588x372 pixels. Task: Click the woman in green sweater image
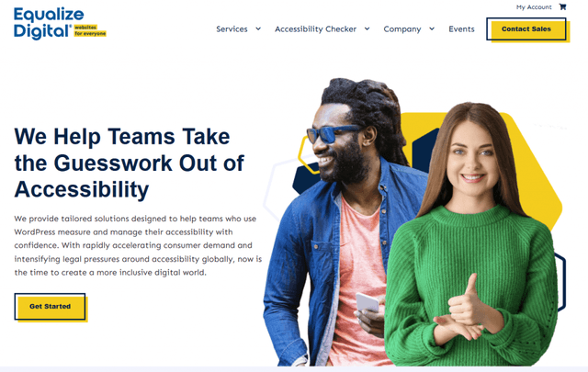(x=470, y=234)
